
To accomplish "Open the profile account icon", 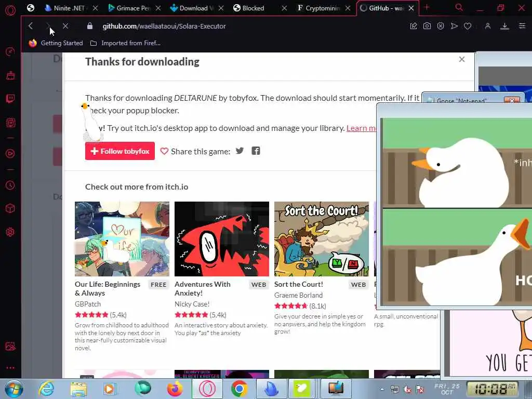I will (487, 26).
